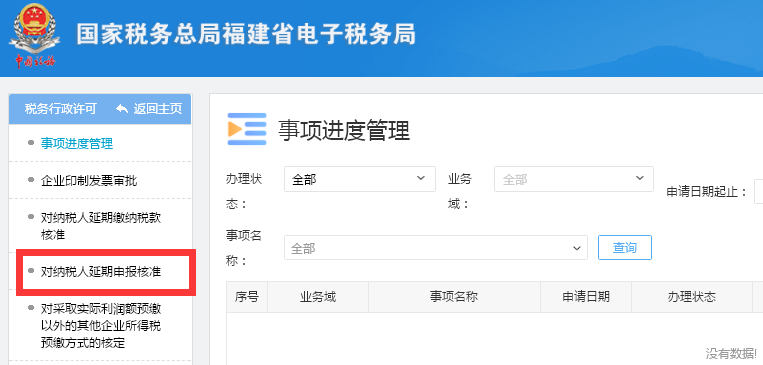Screen dimensions: 763x365
Task: Open 企业印制发票审批 menu item
Action: click(x=89, y=181)
